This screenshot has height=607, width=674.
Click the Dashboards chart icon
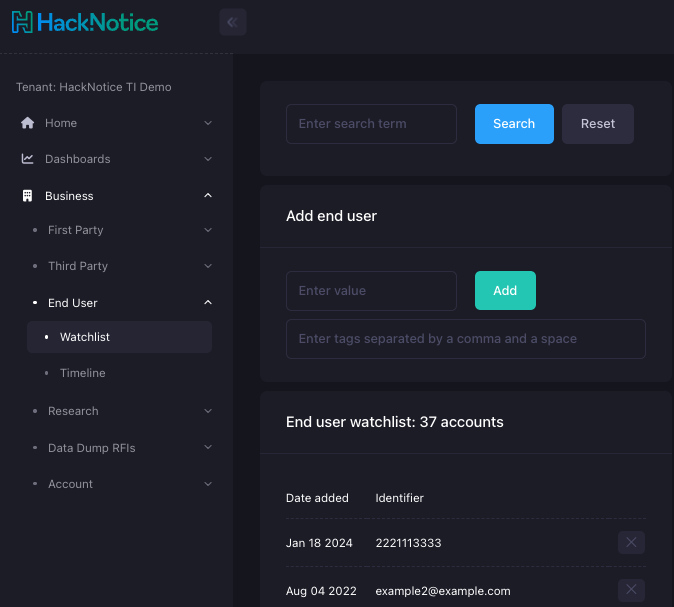click(27, 159)
